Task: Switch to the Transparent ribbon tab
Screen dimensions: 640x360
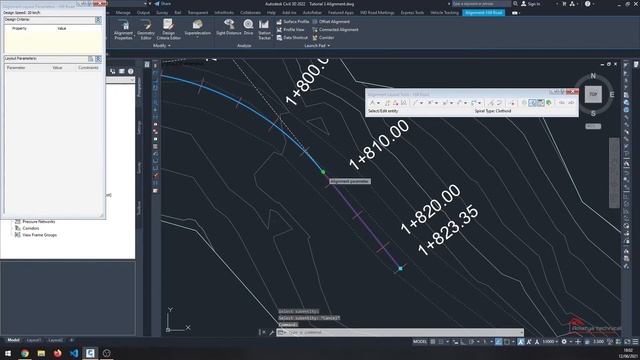Action: tap(198, 13)
